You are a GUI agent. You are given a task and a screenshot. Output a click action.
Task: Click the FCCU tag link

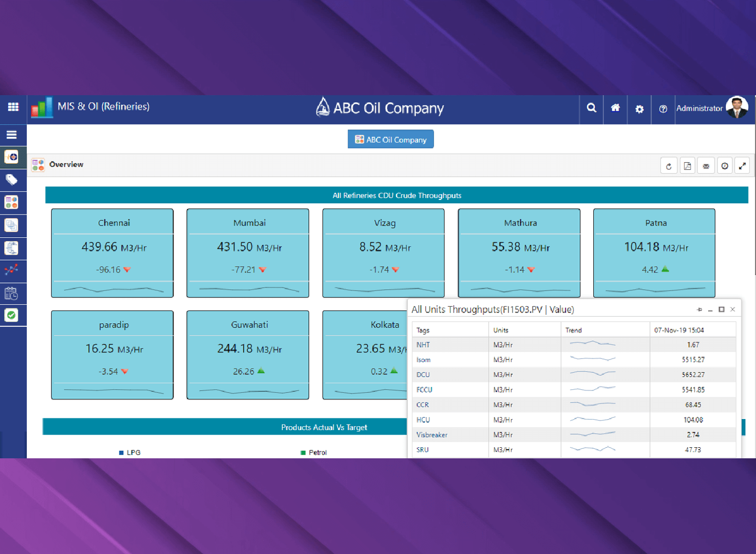(x=424, y=390)
